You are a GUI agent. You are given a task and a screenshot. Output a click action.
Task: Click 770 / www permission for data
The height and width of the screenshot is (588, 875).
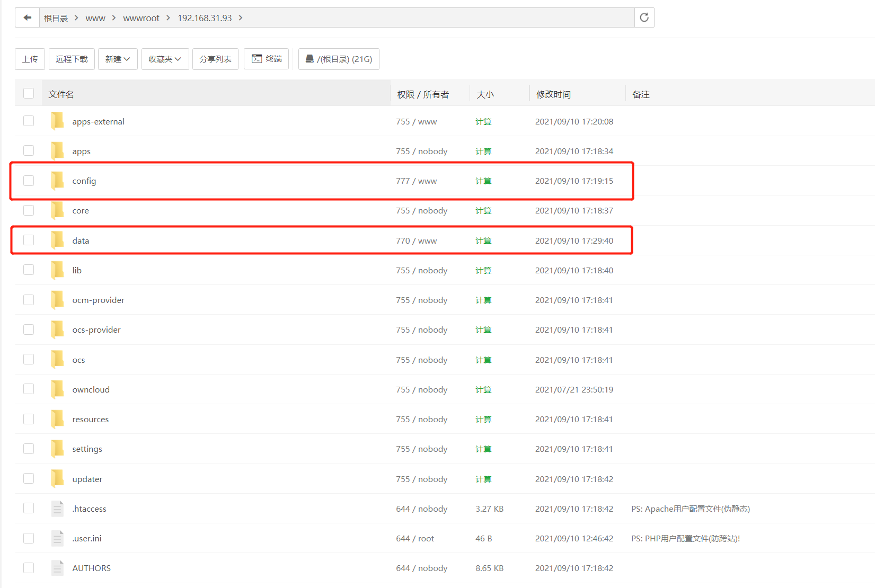417,240
